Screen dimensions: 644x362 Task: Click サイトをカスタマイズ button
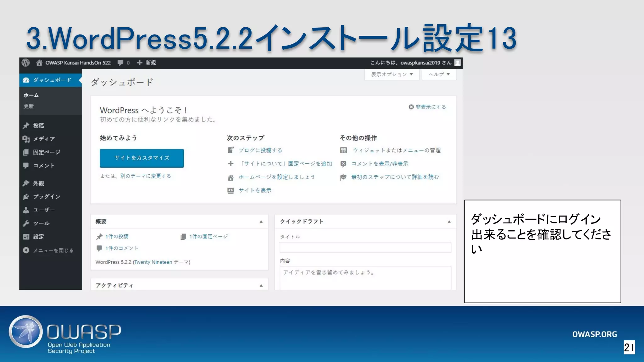point(142,158)
